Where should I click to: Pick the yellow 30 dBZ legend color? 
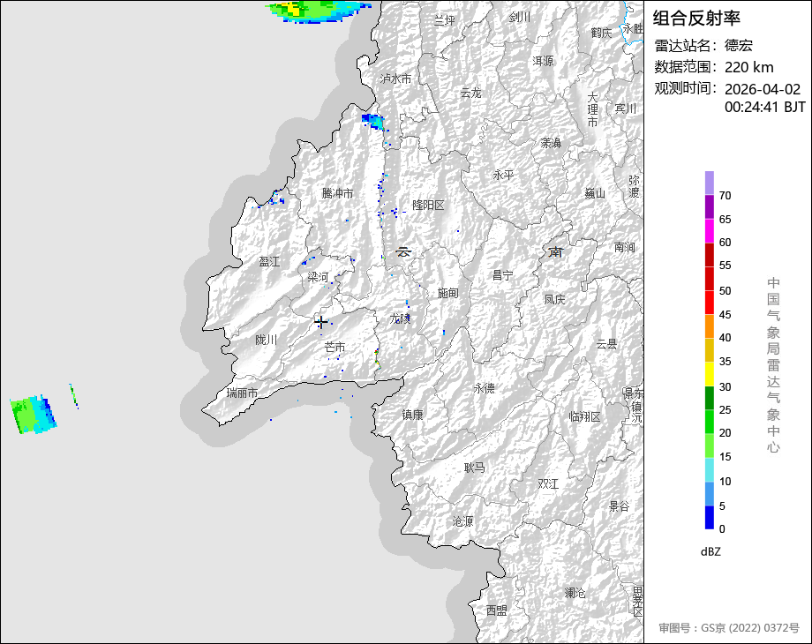tap(710, 374)
